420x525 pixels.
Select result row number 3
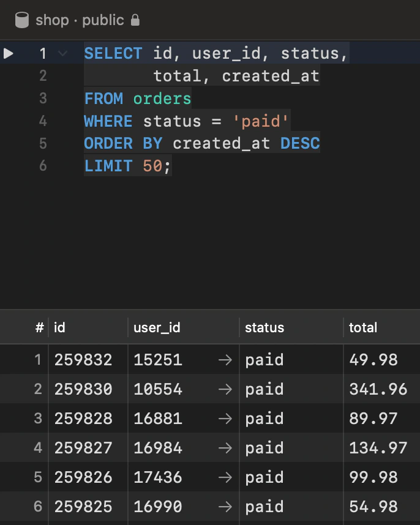pyautogui.click(x=38, y=419)
